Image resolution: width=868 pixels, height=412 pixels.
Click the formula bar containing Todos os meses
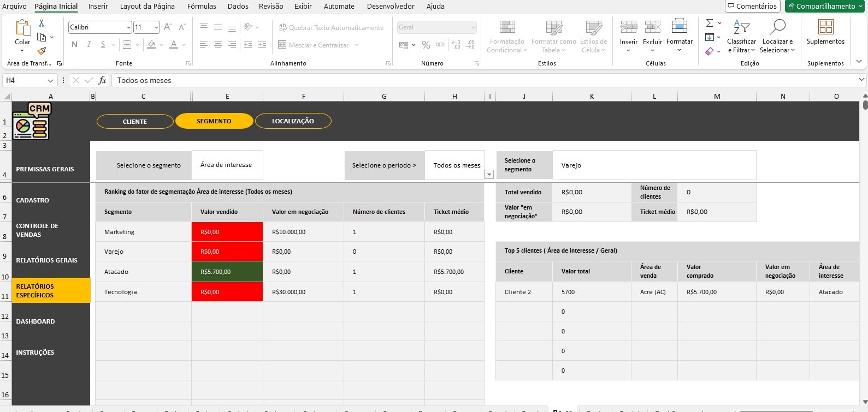tap(481, 80)
